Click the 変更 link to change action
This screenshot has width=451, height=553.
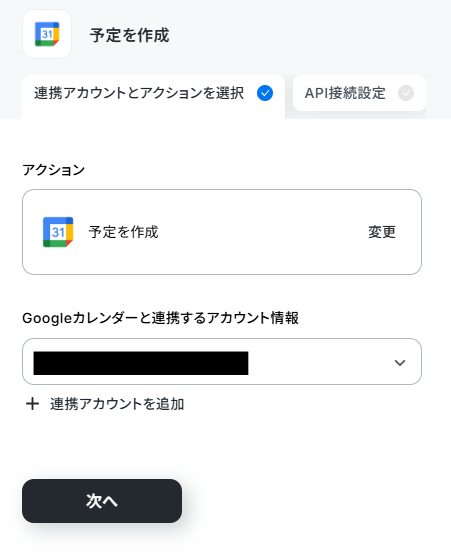tap(382, 232)
